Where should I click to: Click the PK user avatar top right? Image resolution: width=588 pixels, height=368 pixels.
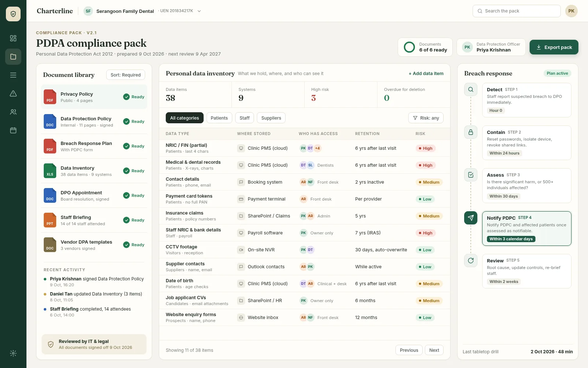click(571, 11)
